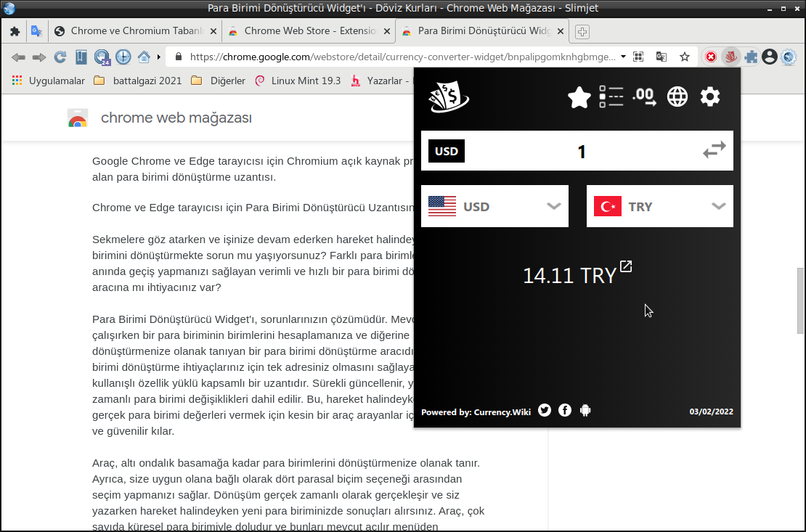Close the 'Chrome ve Chromium Tabanlı' tab
This screenshot has height=532, width=806.
coord(213,31)
